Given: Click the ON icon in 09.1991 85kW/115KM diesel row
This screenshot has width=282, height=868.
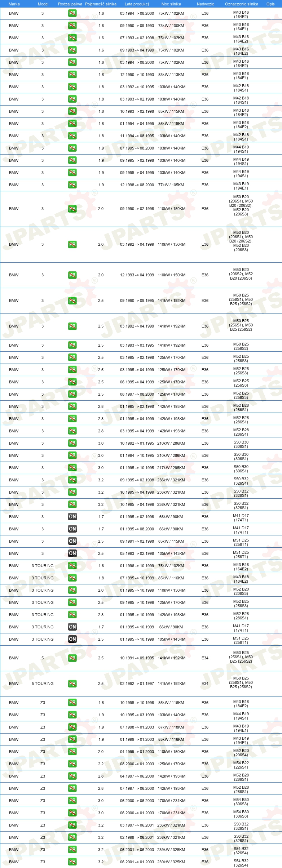Looking at the screenshot, I should click(72, 541).
